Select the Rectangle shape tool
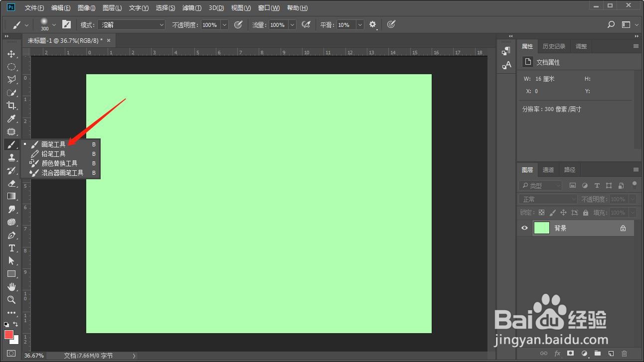Image resolution: width=644 pixels, height=362 pixels. tap(11, 274)
